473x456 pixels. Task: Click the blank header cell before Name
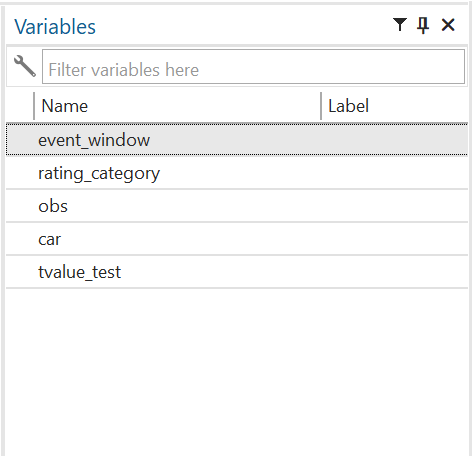pos(20,106)
